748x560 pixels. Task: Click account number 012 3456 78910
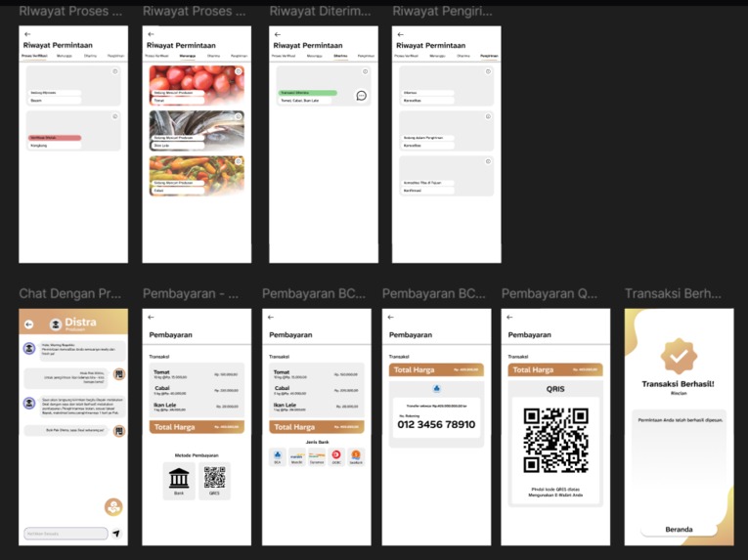pos(436,424)
